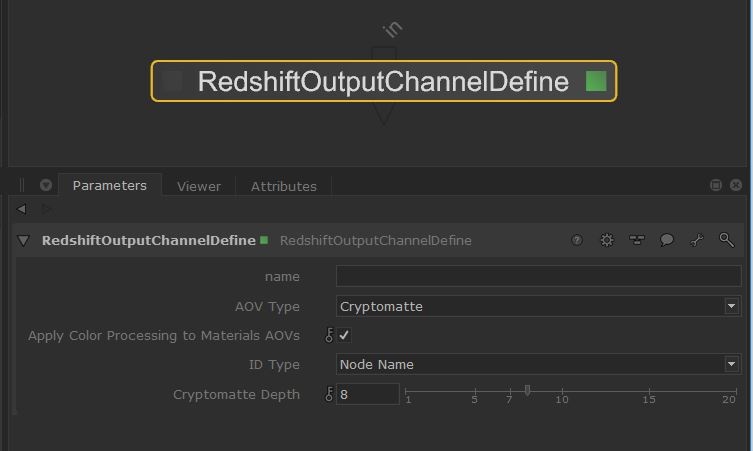The image size is (753, 451).
Task: Toggle Apply Color Processing to Materials AOVs
Action: point(344,335)
